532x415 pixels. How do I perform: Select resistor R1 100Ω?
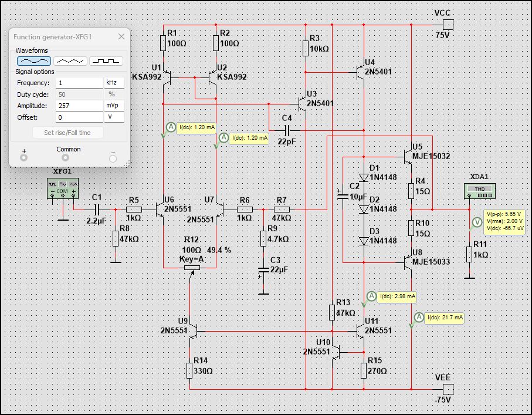coord(163,43)
